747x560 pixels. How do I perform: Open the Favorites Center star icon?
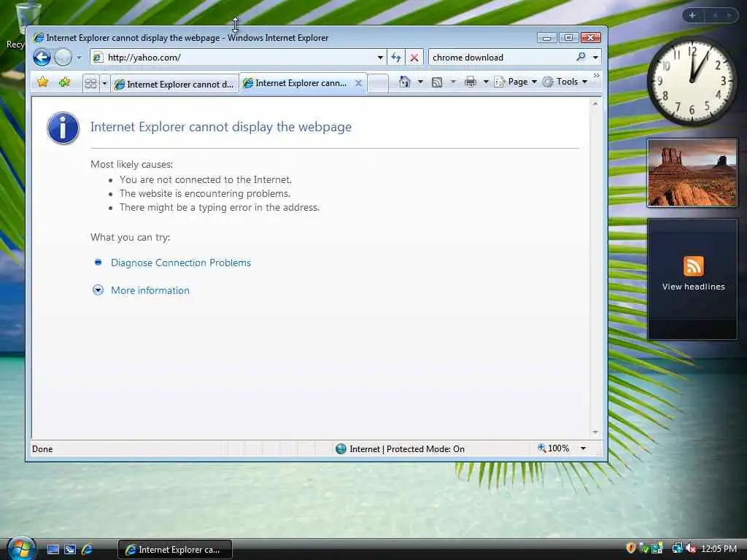[42, 82]
